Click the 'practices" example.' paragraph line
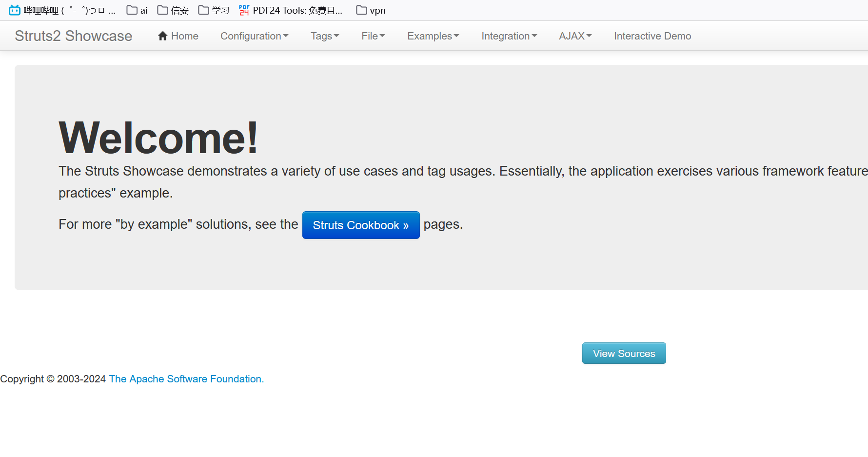 click(116, 193)
